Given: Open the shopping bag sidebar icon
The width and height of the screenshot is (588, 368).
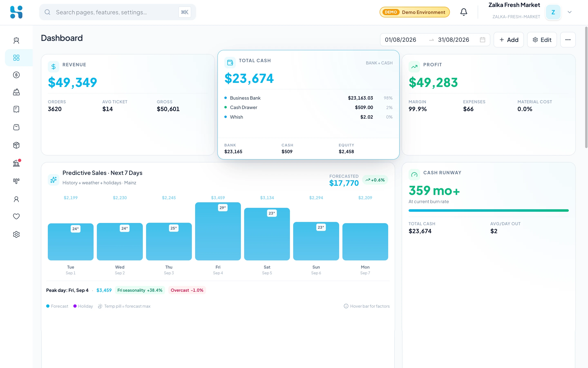Looking at the screenshot, I should pyautogui.click(x=16, y=127).
